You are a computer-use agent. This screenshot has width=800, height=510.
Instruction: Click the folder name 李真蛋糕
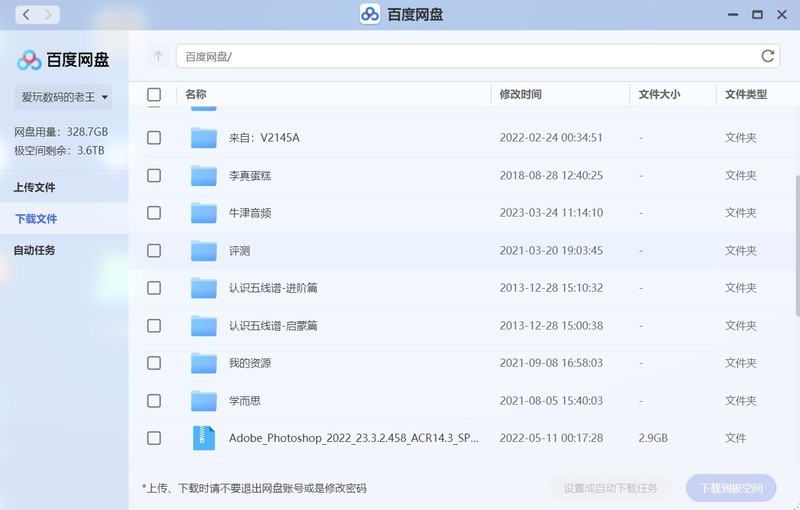(x=250, y=175)
